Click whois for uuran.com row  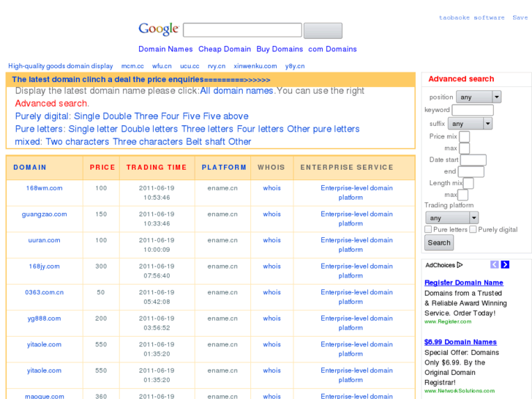tap(271, 240)
